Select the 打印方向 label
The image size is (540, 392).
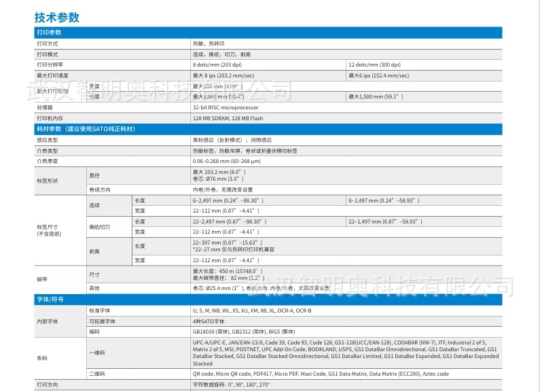click(x=48, y=385)
